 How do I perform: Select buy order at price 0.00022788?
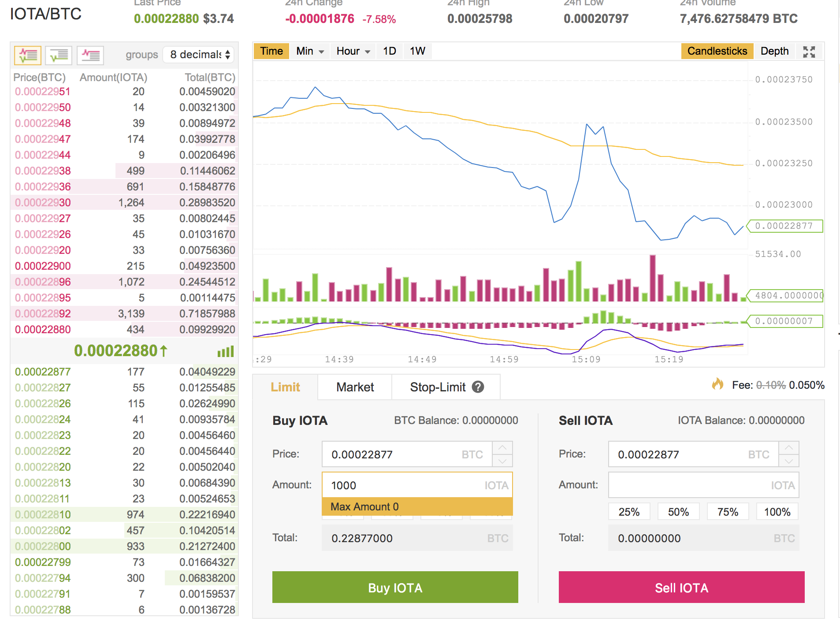pos(124,610)
